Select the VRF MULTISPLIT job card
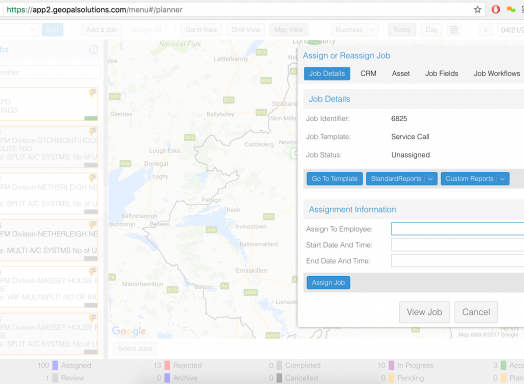This screenshot has width=524, height=384. 49,287
